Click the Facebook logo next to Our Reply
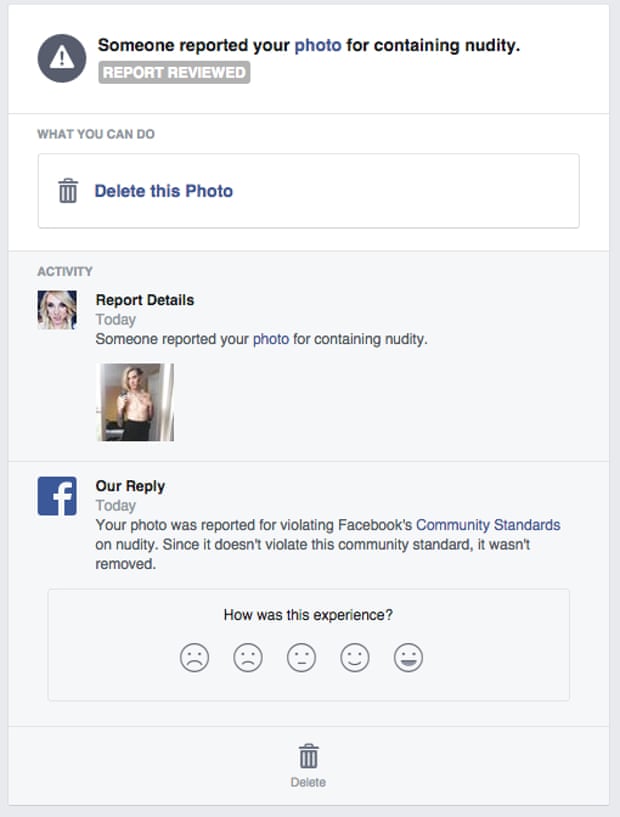Image resolution: width=620 pixels, height=817 pixels. 57,496
